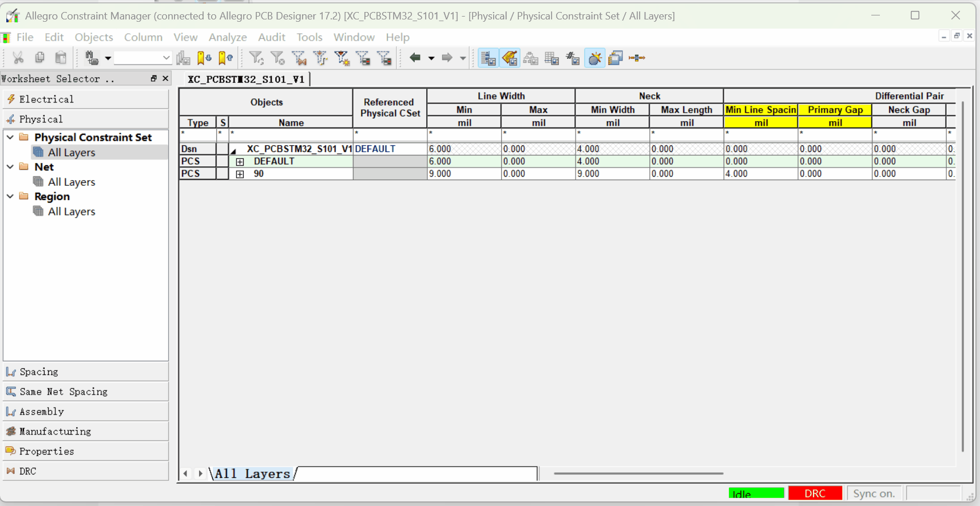980x506 pixels.
Task: Click the funnel icon with refresh arrows
Action: click(x=256, y=58)
